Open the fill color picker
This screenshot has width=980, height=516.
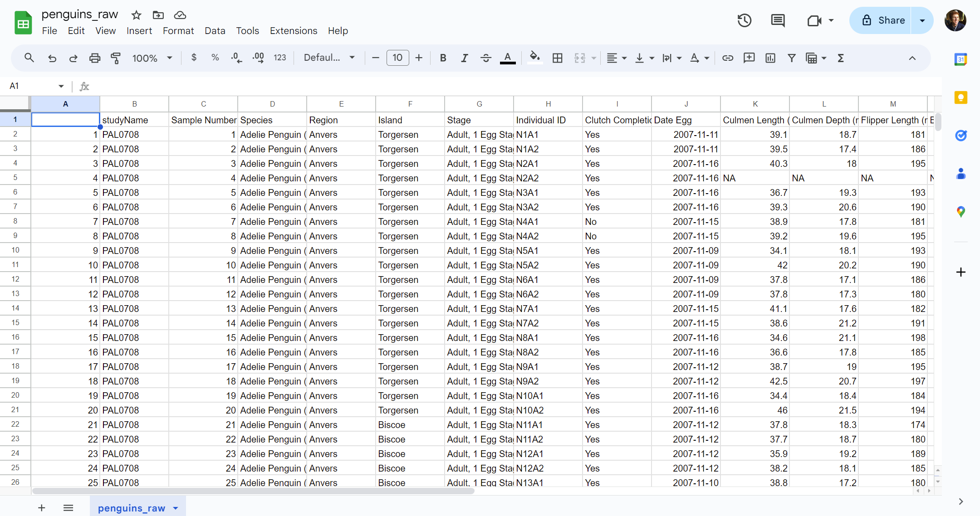click(x=534, y=58)
